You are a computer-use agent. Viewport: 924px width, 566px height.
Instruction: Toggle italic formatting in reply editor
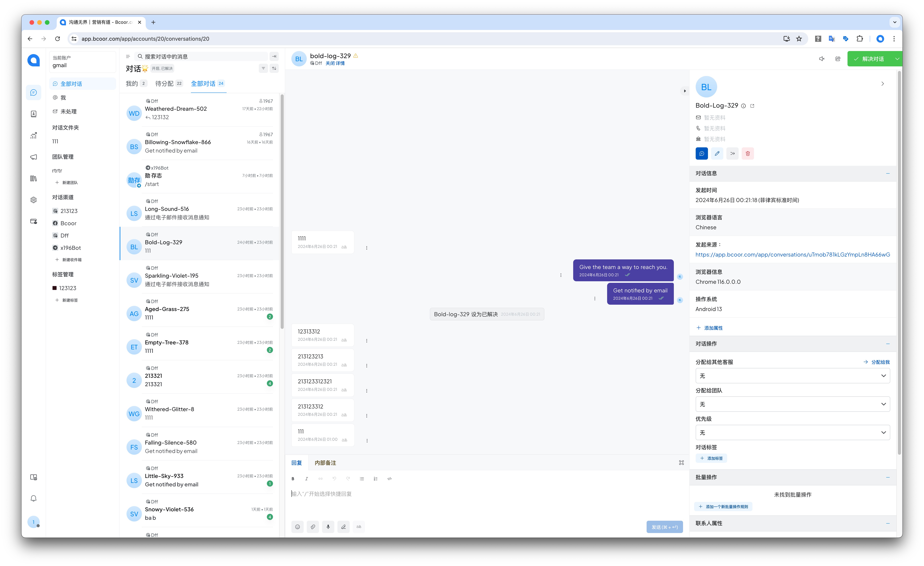[306, 479]
